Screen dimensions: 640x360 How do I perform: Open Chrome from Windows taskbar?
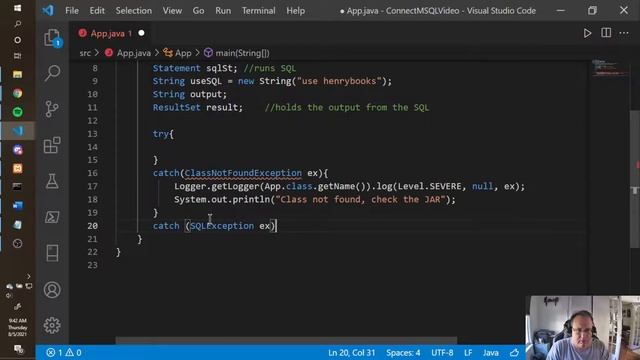pos(18,93)
